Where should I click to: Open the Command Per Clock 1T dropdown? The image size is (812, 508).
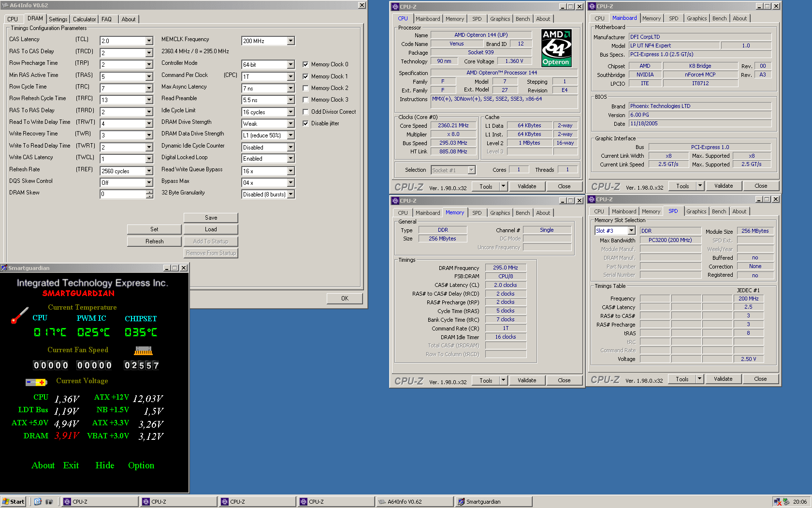(290, 76)
